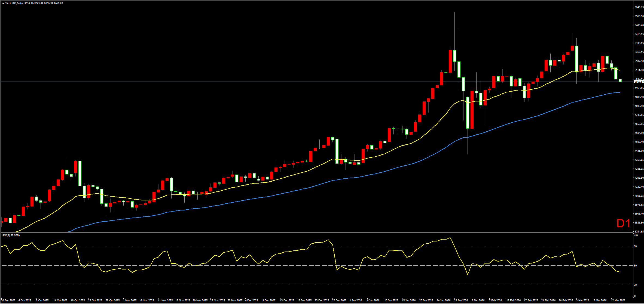Click the 5262.15 price scale label
Viewport: 644px width, 304px height.
[x=639, y=52]
